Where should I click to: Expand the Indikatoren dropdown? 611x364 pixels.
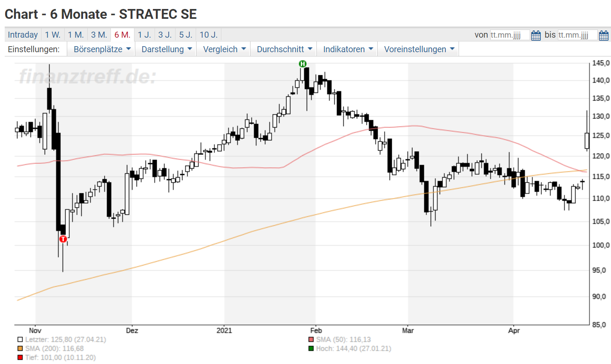tap(348, 49)
